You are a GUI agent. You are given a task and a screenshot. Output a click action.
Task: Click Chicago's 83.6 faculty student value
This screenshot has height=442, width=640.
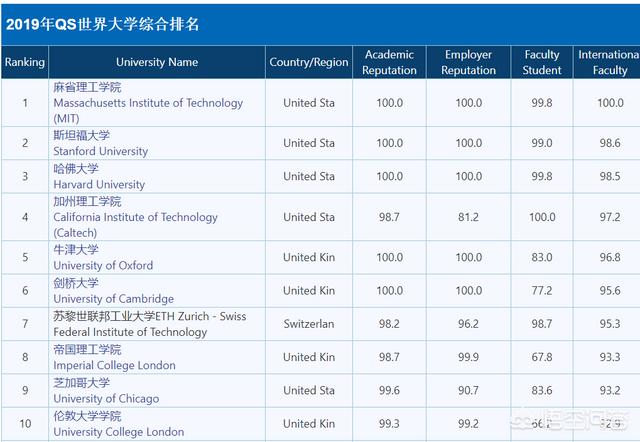click(542, 391)
